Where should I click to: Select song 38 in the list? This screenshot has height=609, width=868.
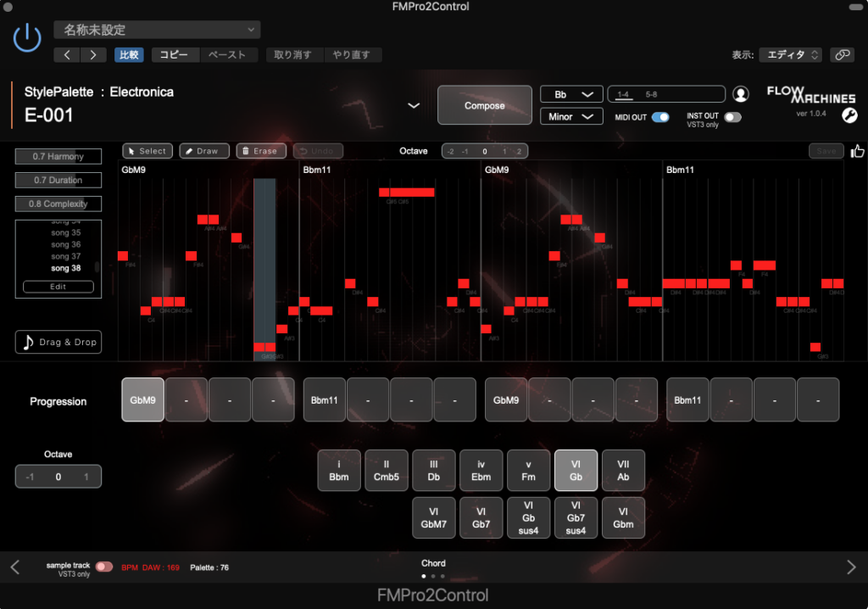click(x=66, y=268)
